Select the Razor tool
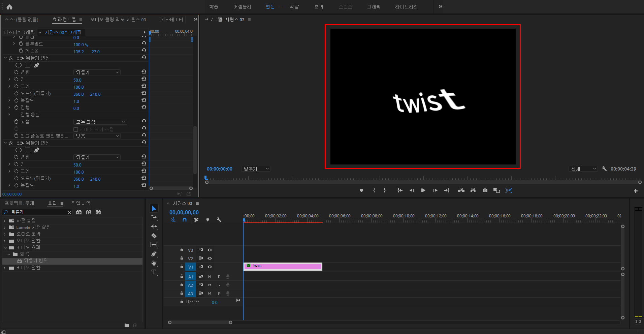 click(154, 236)
